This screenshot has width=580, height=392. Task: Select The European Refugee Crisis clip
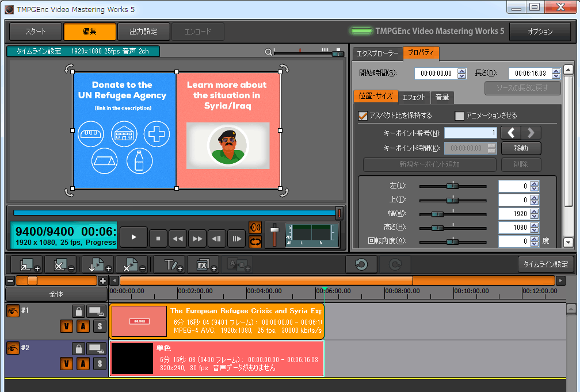(217, 321)
